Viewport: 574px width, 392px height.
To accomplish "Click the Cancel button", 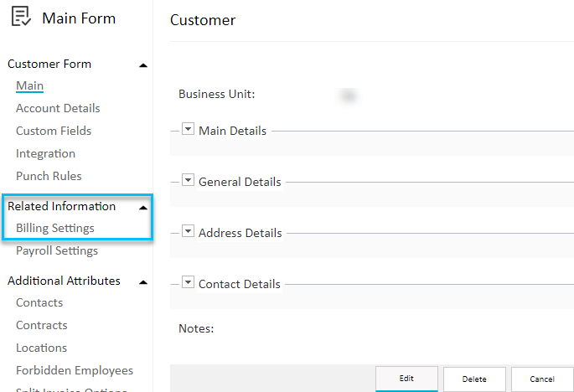I will [x=542, y=379].
